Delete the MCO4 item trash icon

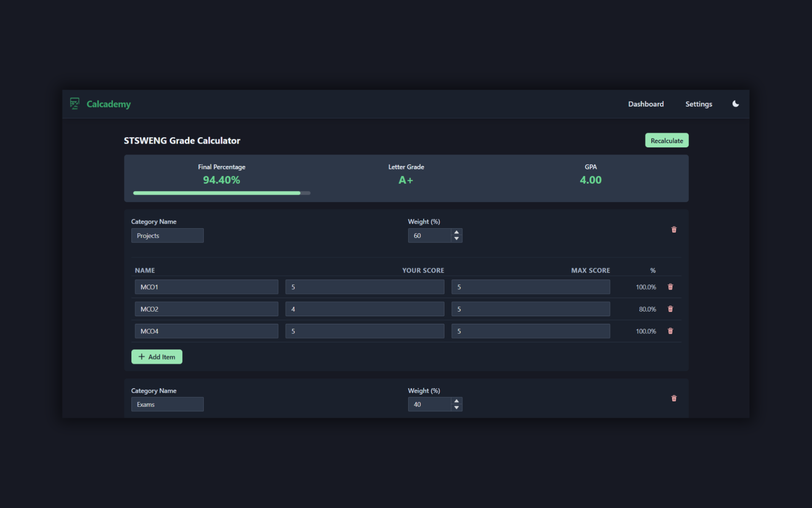coord(670,331)
